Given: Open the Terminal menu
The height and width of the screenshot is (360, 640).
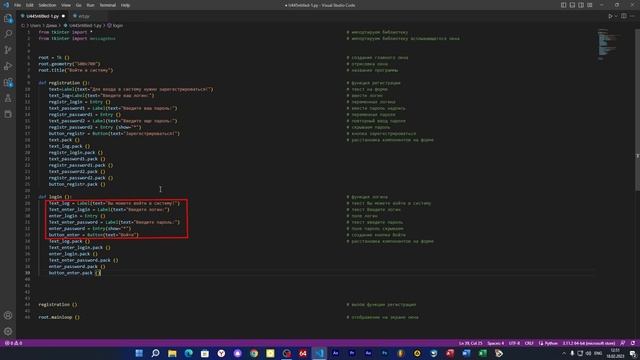Looking at the screenshot, I should coord(108,5).
